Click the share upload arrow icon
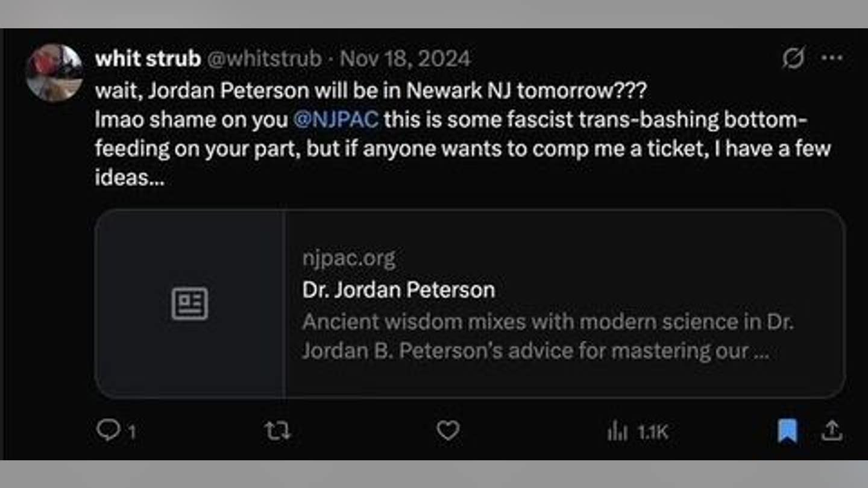 (x=832, y=430)
